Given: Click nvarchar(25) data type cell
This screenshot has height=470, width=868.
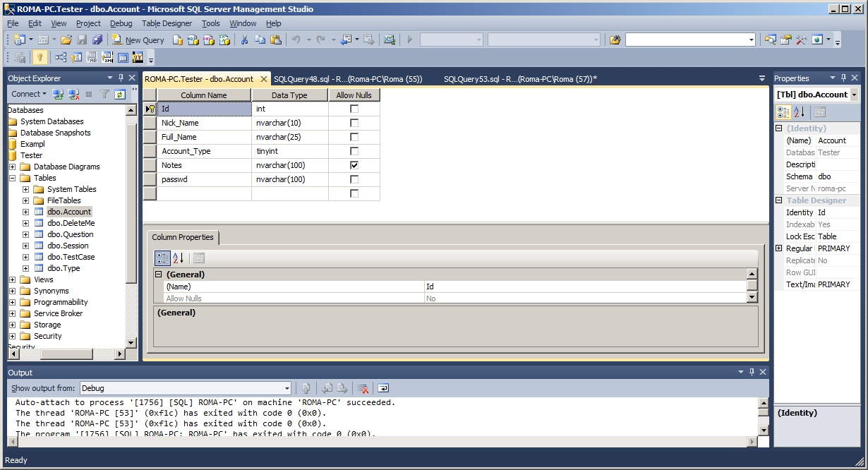Looking at the screenshot, I should coord(289,137).
